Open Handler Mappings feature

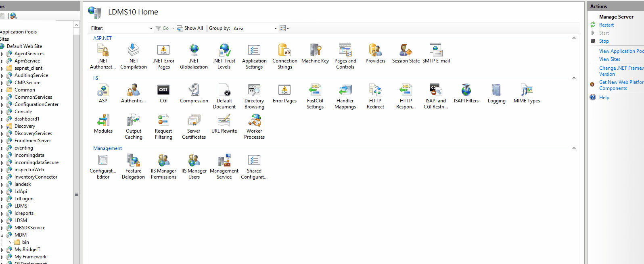click(345, 96)
